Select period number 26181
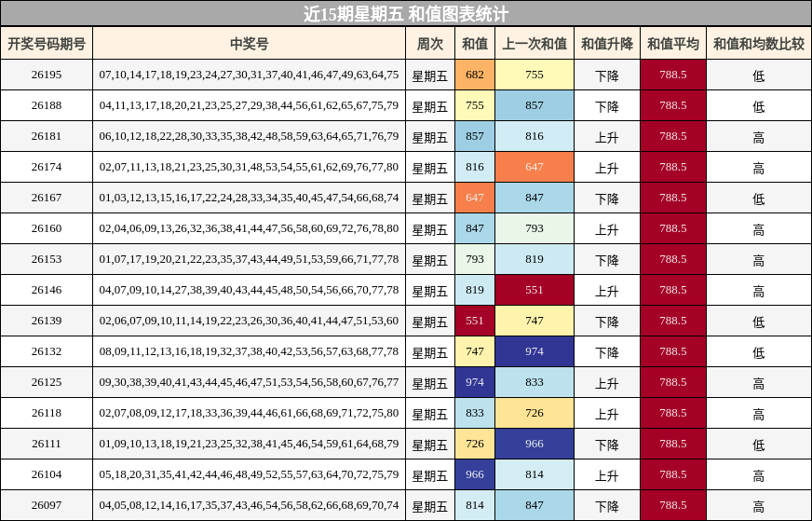This screenshot has height=521, width=812. (x=47, y=136)
